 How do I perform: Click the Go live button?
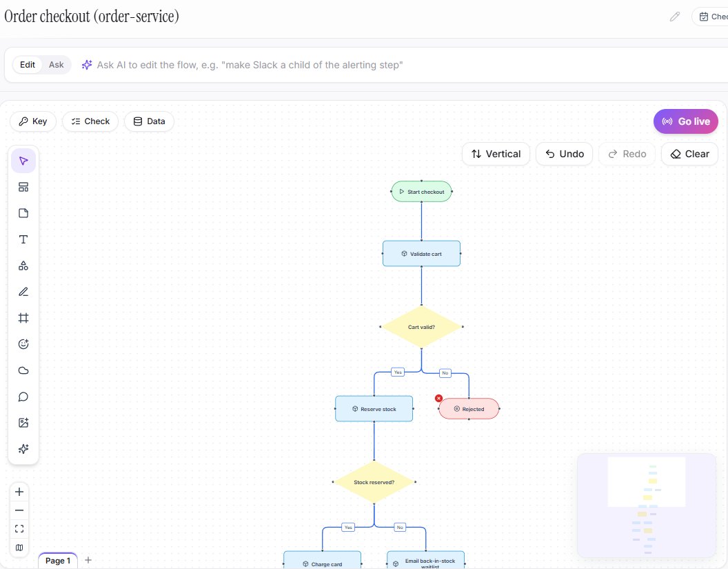pos(686,121)
